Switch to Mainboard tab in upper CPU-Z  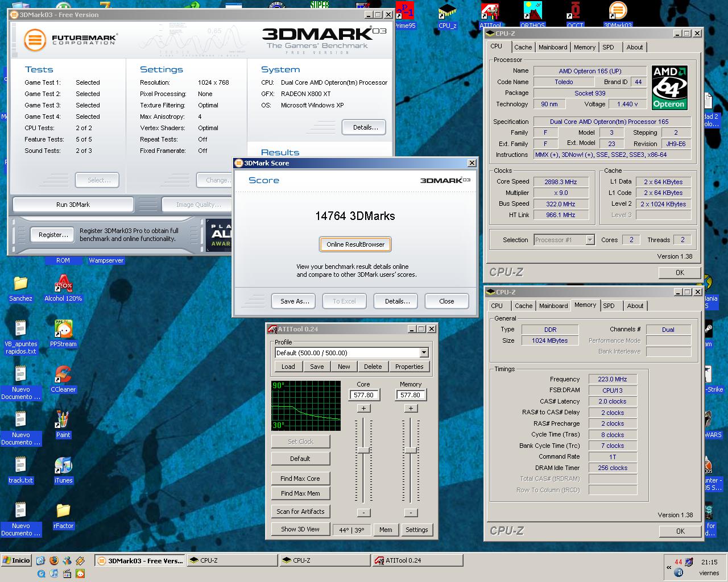553,48
